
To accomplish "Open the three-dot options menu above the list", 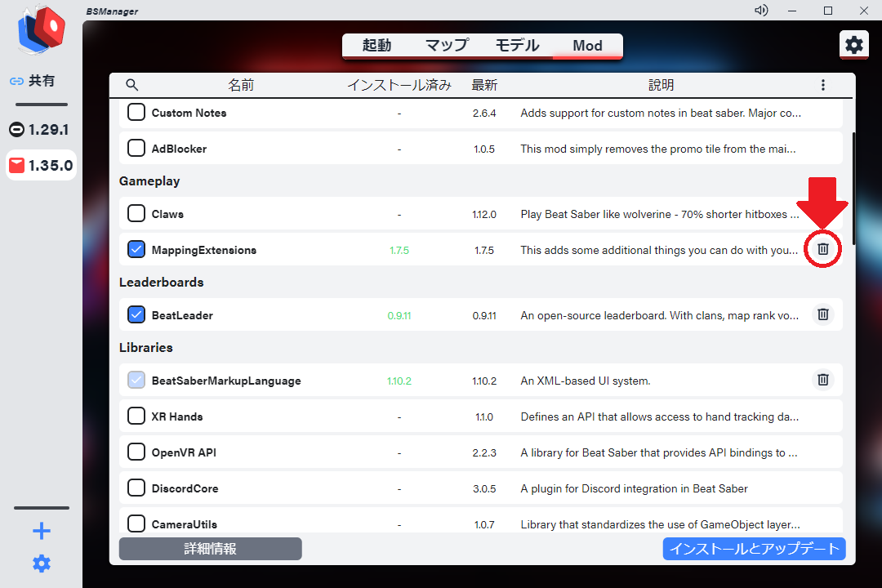I will [x=822, y=84].
